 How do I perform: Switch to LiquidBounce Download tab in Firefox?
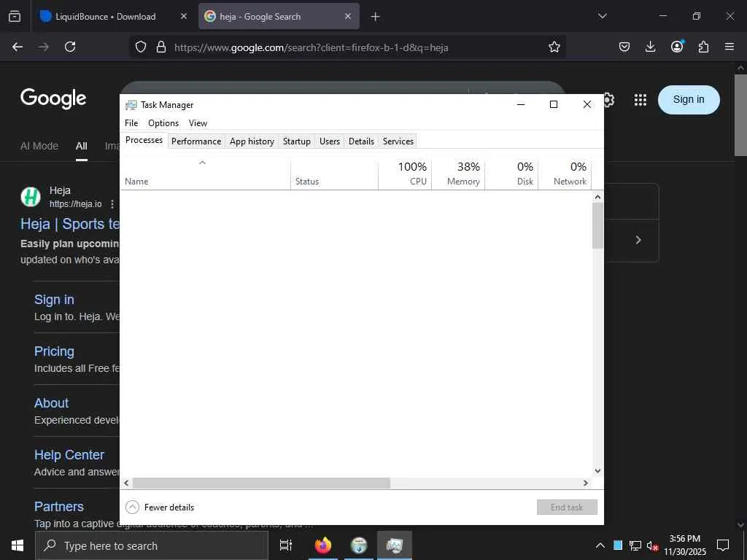pos(105,17)
